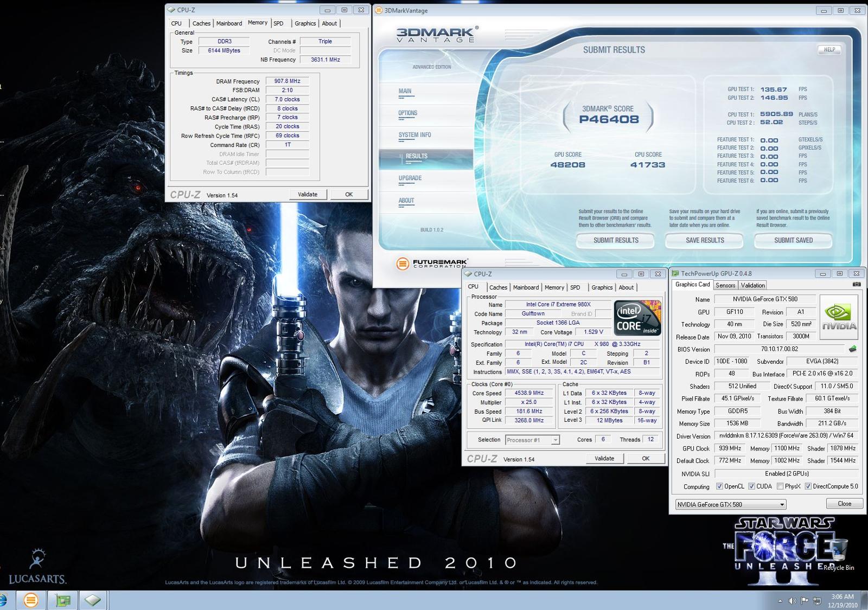Click the SAVE RESULTS button

click(705, 240)
